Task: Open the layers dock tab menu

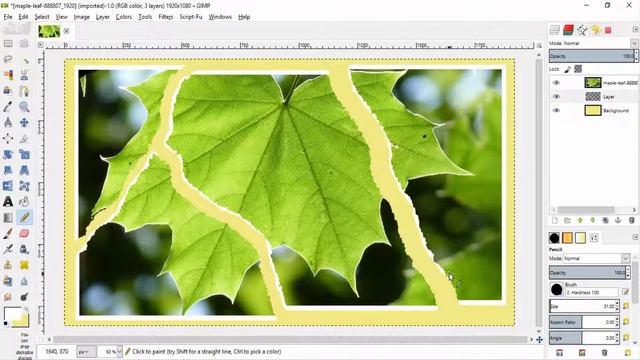Action: tap(635, 29)
